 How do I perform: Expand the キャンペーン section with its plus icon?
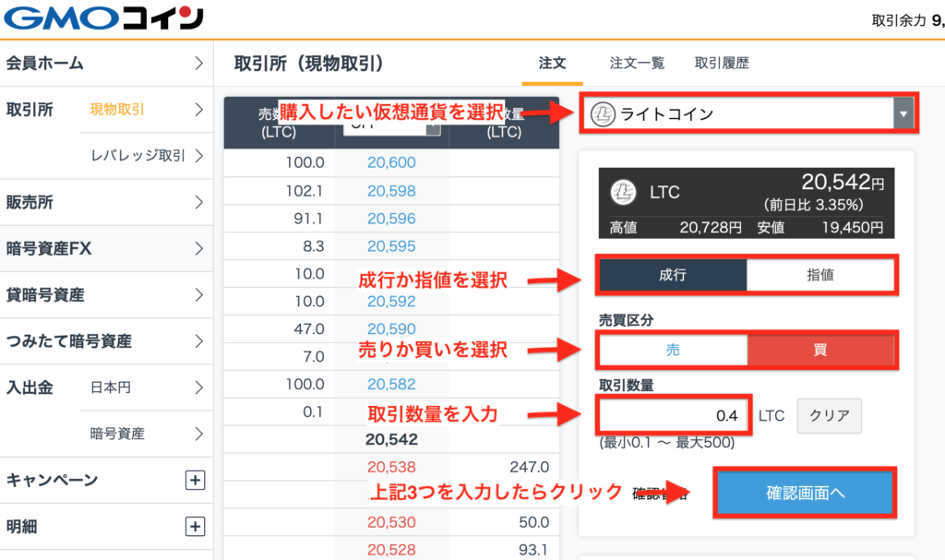tap(195, 481)
